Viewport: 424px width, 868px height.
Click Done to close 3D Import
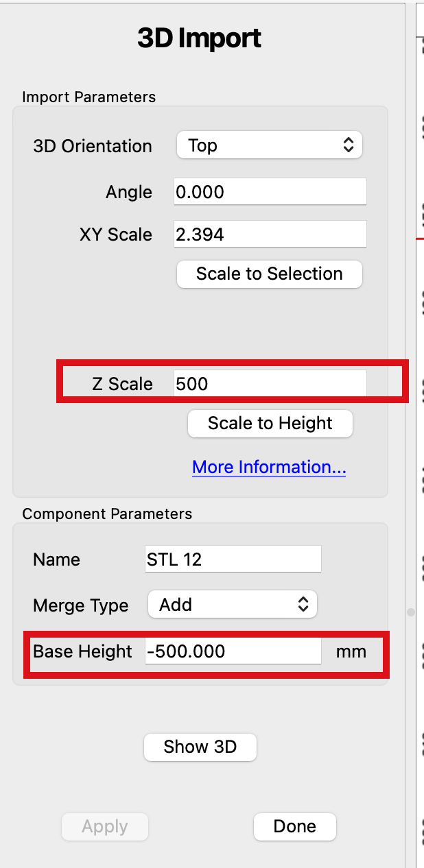pos(294,827)
